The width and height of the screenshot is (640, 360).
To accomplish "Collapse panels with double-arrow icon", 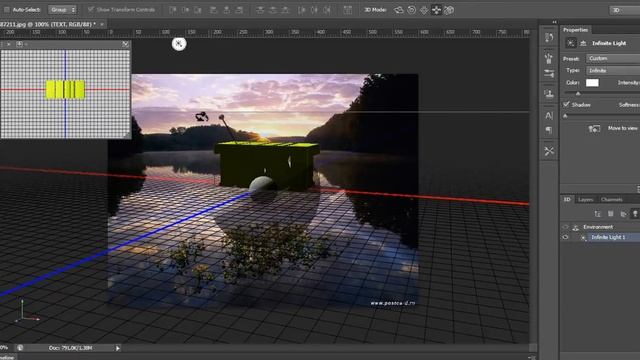I will (554, 22).
